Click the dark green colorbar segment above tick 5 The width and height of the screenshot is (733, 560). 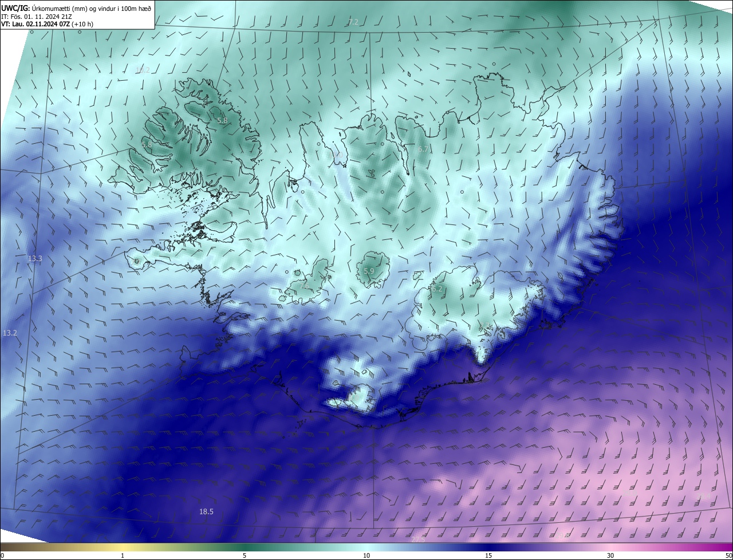click(x=245, y=547)
